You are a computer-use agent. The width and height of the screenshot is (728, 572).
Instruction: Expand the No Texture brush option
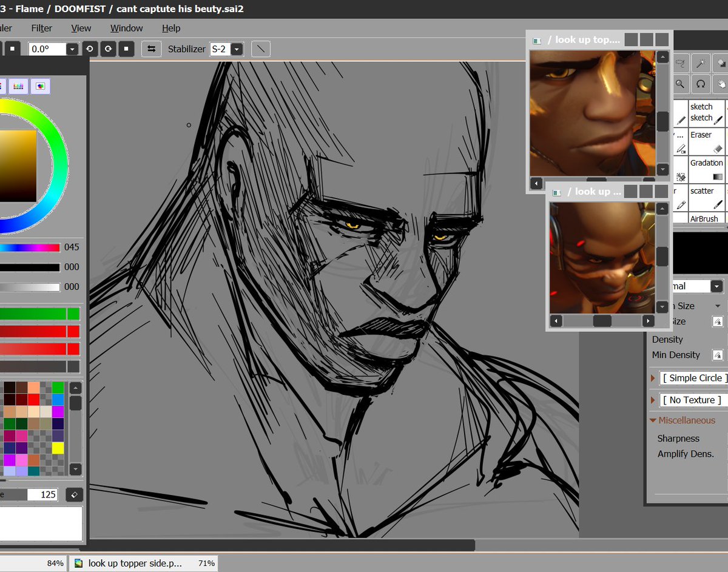coord(653,400)
